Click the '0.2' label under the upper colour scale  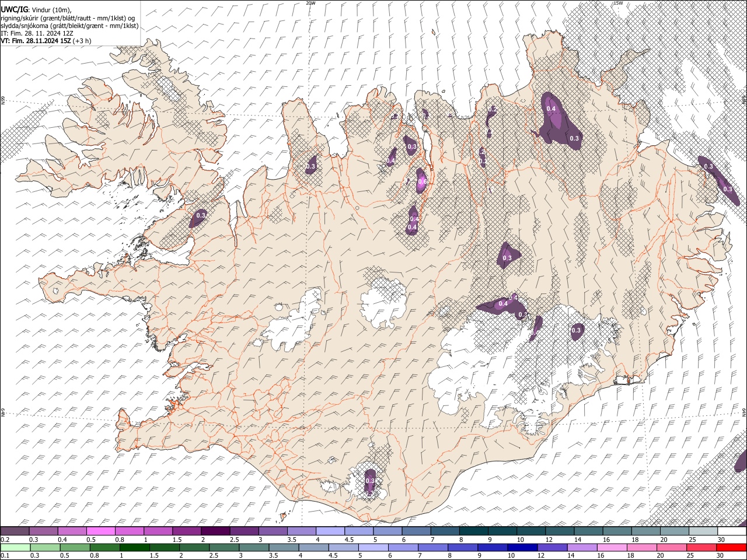click(x=5, y=539)
